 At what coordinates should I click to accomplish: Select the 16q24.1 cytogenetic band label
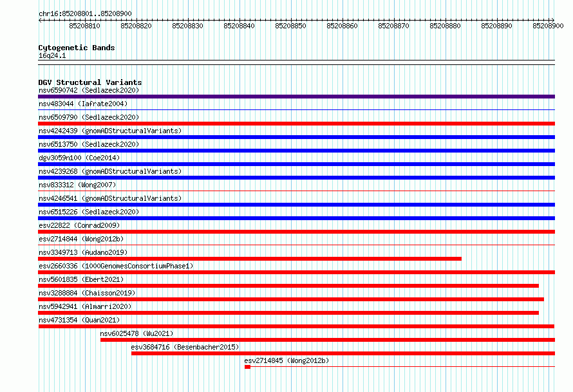52,55
